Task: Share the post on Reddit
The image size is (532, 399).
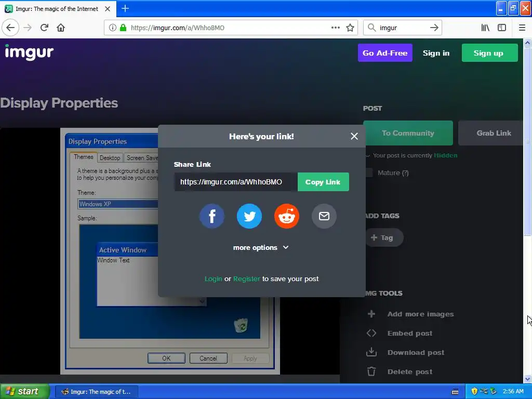Action: pos(287,216)
